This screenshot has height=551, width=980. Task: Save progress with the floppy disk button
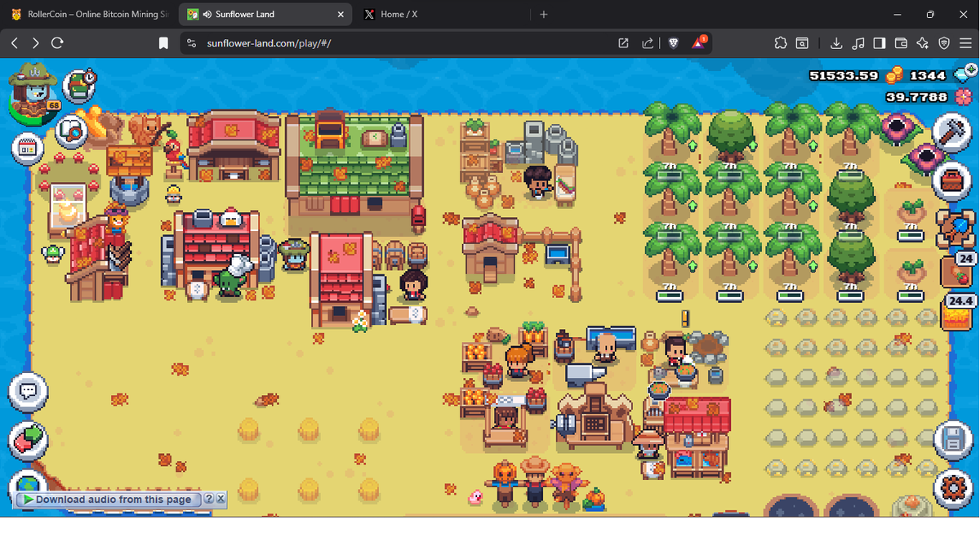click(951, 441)
